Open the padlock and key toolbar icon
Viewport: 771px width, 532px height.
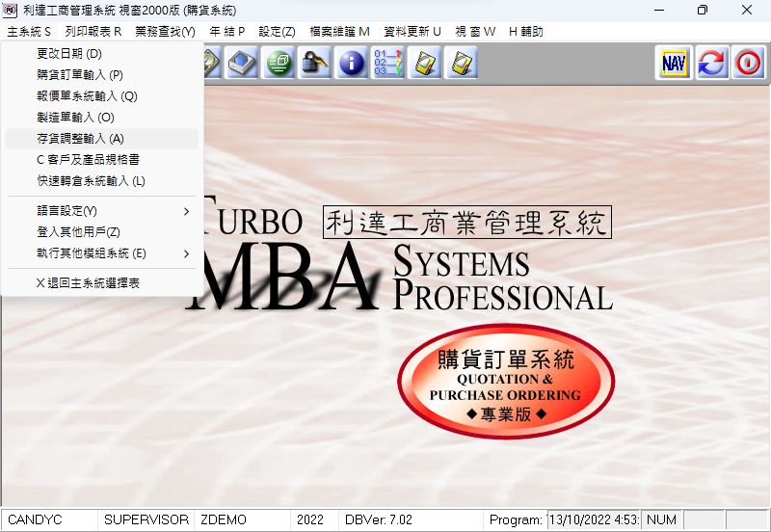315,63
